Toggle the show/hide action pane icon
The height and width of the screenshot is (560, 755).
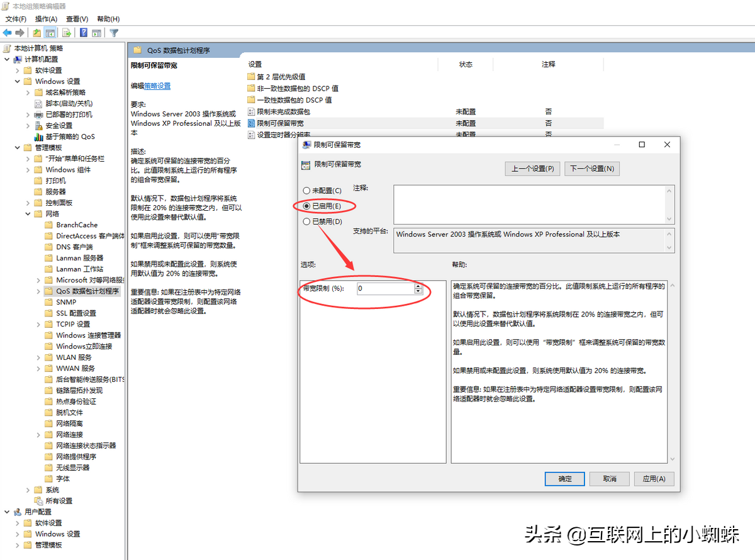coord(96,33)
